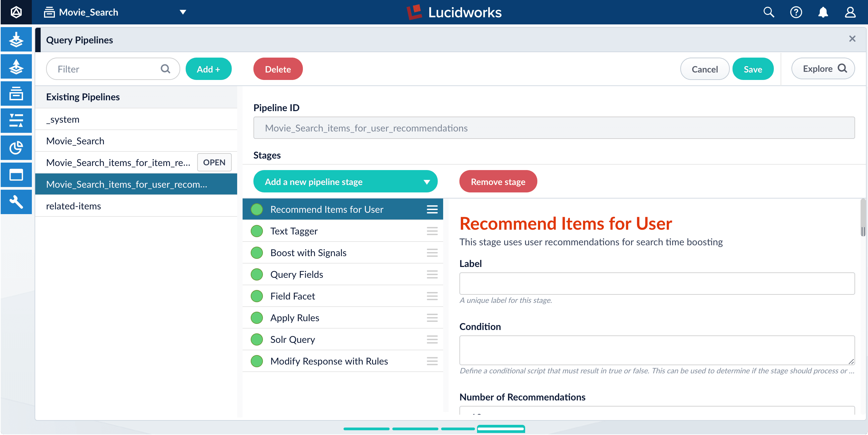868x435 pixels.
Task: Open the System wrench sidebar icon
Action: point(16,202)
